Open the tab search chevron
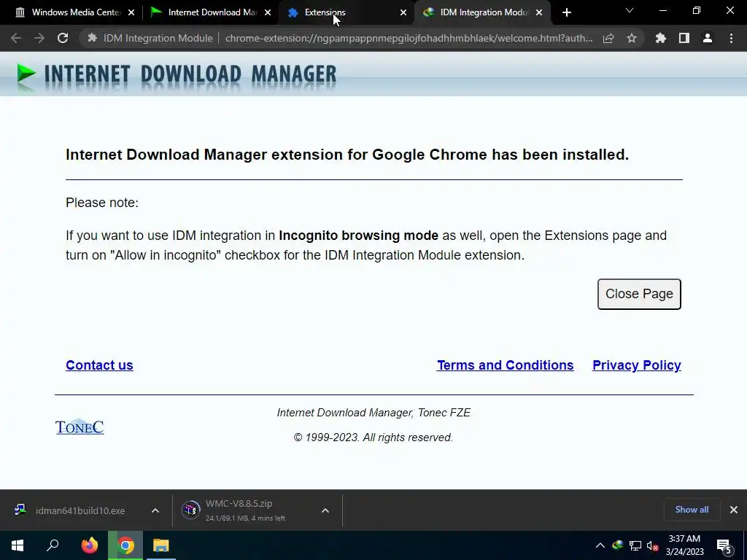Viewport: 747px width, 560px height. point(630,10)
